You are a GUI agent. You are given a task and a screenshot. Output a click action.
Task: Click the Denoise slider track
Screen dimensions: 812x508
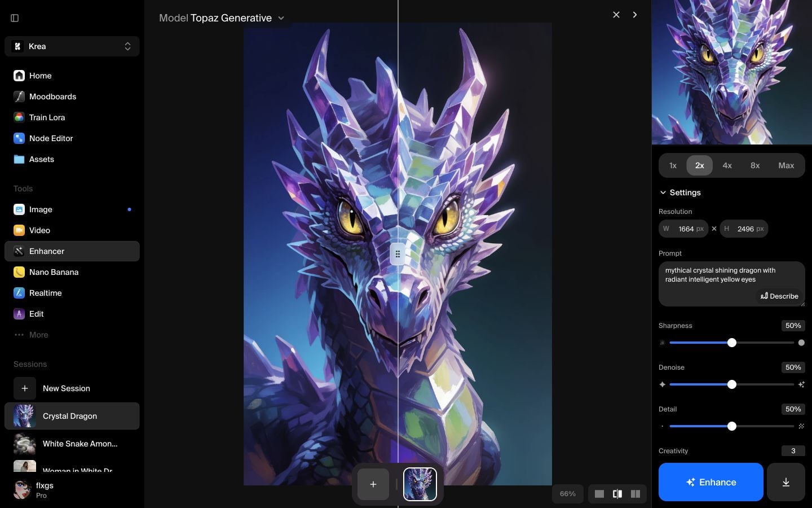click(x=732, y=384)
